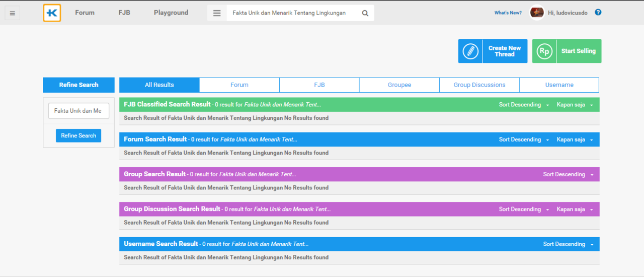644x277 pixels.
Task: Open FJB in top navigation
Action: click(124, 13)
